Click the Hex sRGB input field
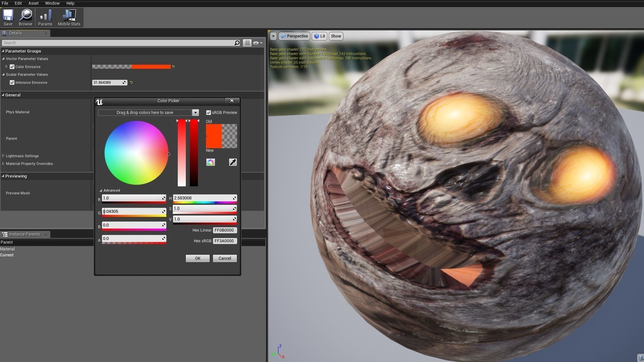Screen dimensions: 644x362 pos(225,241)
